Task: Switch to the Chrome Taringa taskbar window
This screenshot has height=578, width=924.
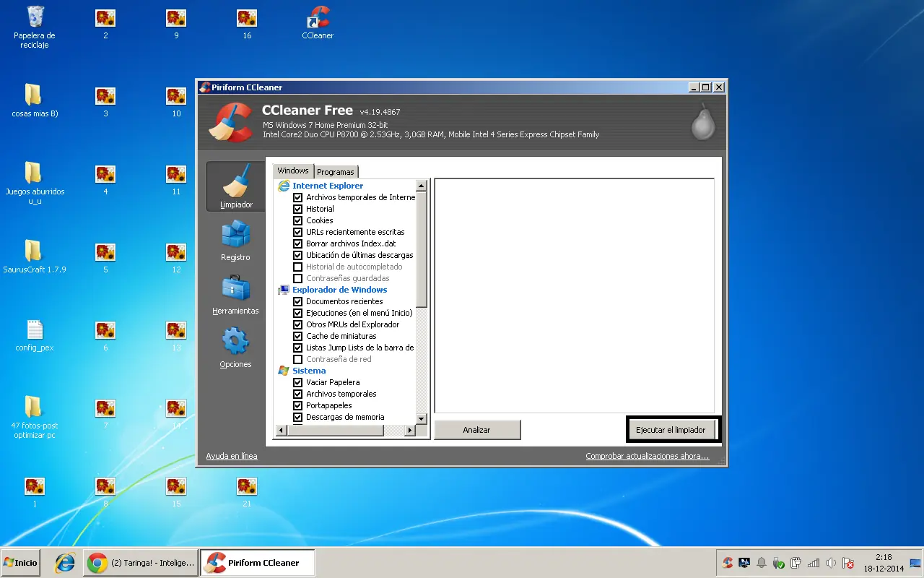Action: (141, 563)
